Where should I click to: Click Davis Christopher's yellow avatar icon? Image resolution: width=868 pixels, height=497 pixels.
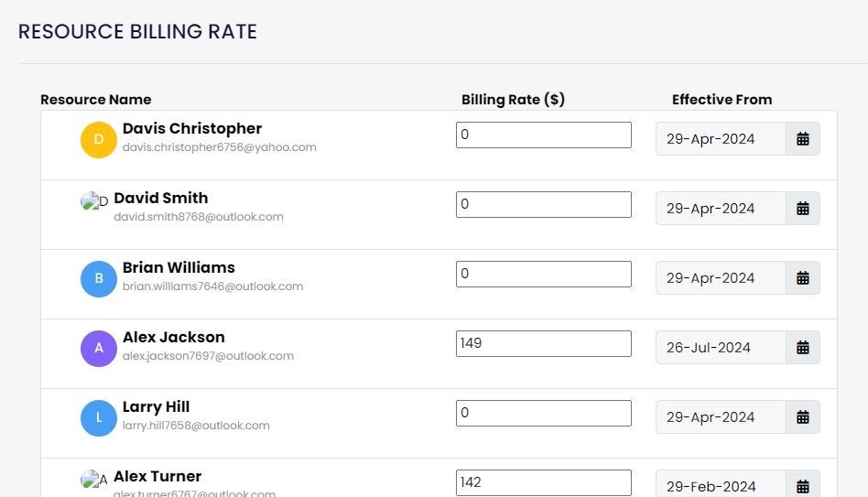tap(99, 140)
